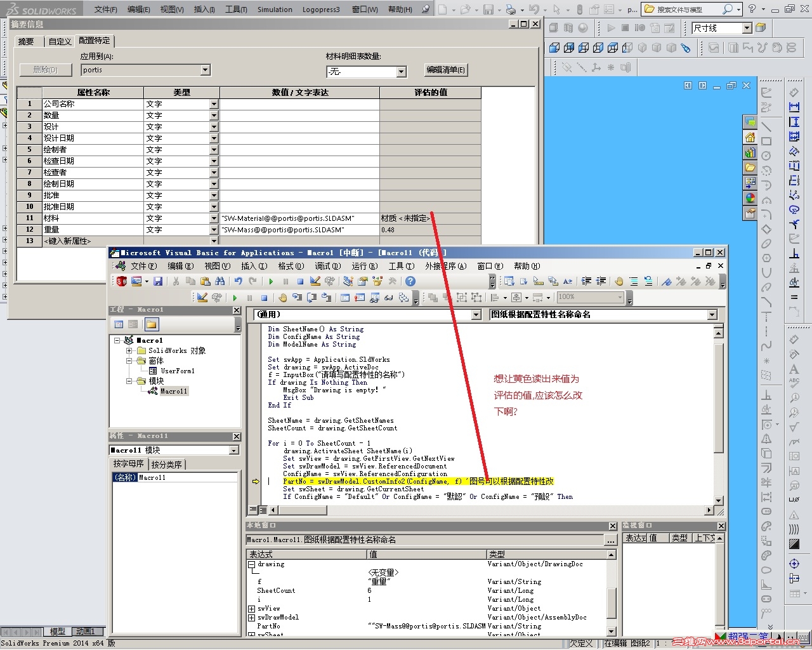
Task: Expand swDrawModel in the Locals window
Action: pos(251,617)
